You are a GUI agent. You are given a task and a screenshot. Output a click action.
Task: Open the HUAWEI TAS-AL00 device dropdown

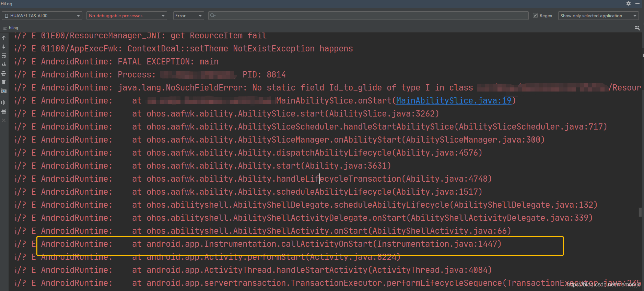tap(42, 16)
